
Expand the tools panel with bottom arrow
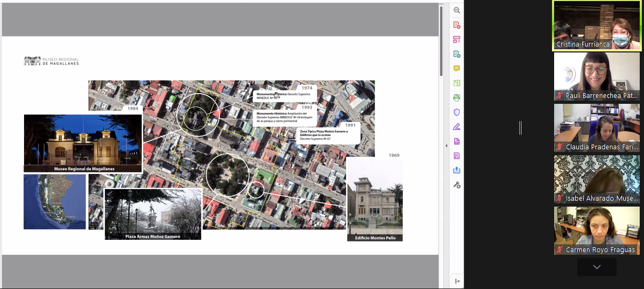[x=457, y=281]
